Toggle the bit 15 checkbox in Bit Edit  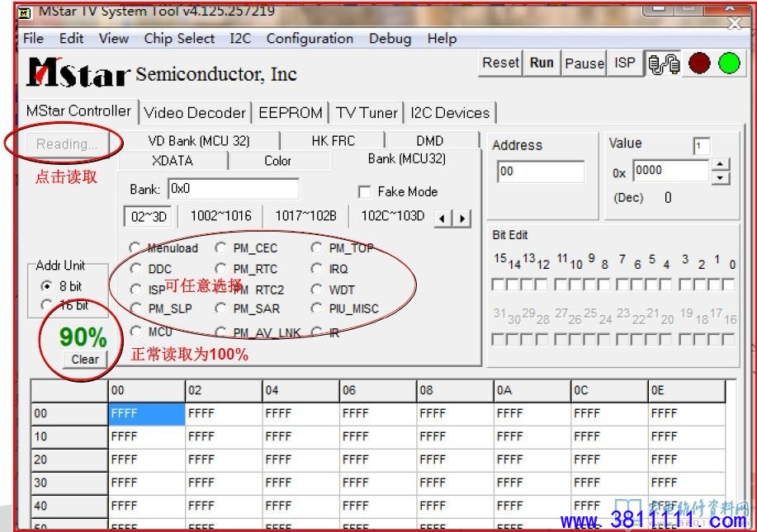pos(497,285)
